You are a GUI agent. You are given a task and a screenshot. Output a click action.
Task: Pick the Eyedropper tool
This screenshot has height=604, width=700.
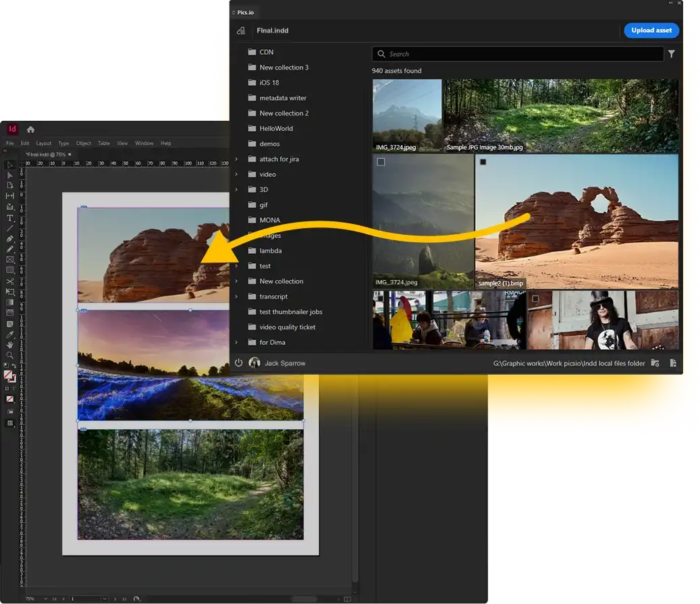tap(10, 334)
